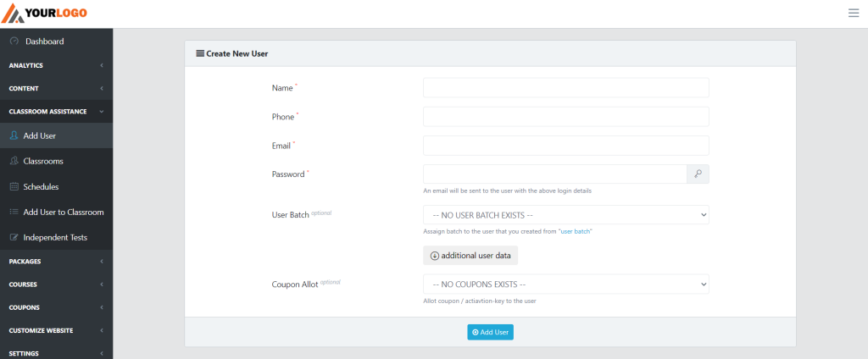Expand the CONTENT sidebar section
The height and width of the screenshot is (359, 868).
[57, 89]
